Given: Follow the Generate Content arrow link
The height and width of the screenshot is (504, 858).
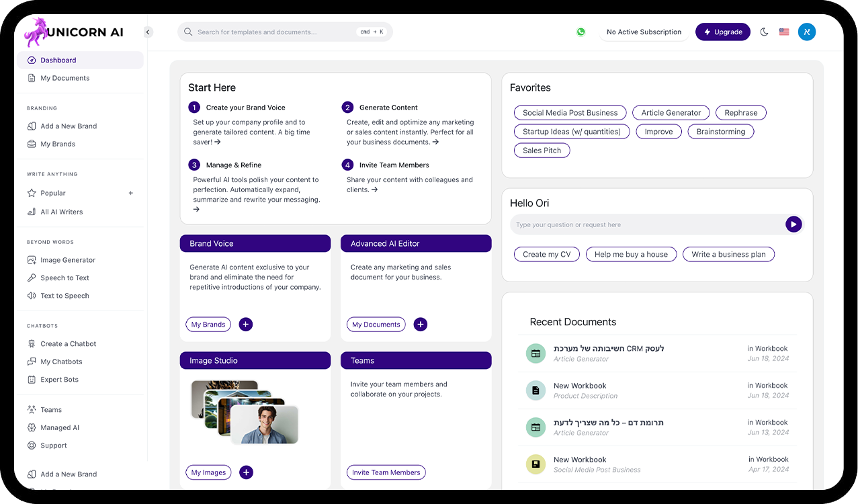Looking at the screenshot, I should (435, 142).
